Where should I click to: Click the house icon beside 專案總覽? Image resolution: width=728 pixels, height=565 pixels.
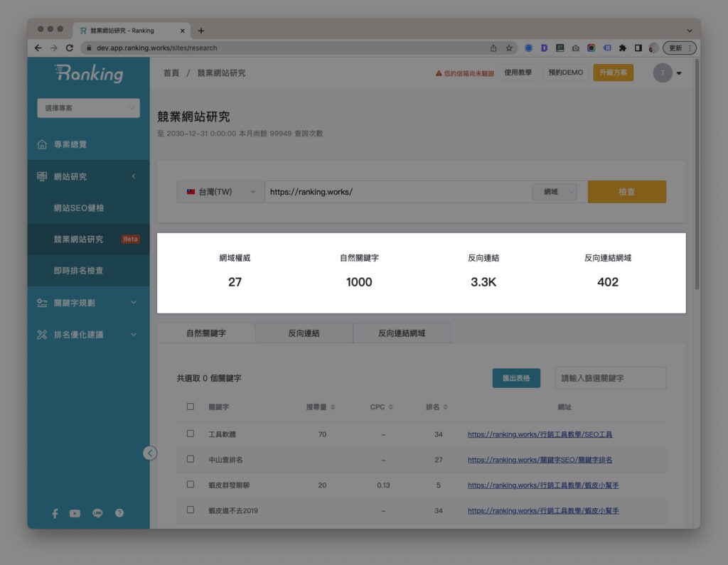click(x=42, y=144)
